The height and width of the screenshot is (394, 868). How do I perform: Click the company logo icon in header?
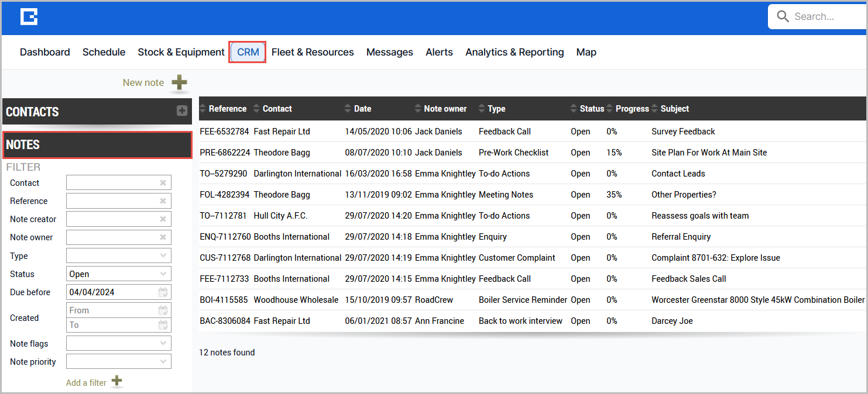point(29,17)
